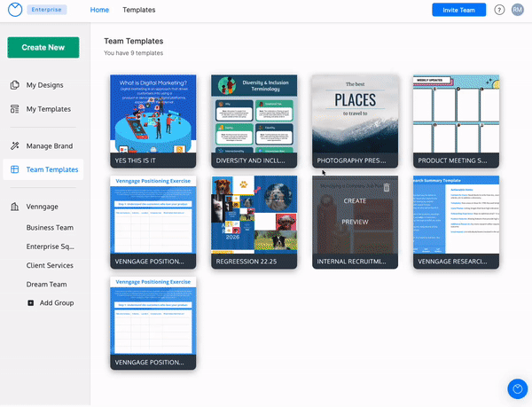The height and width of the screenshot is (407, 532).
Task: Open the RM user avatar menu
Action: 518,10
